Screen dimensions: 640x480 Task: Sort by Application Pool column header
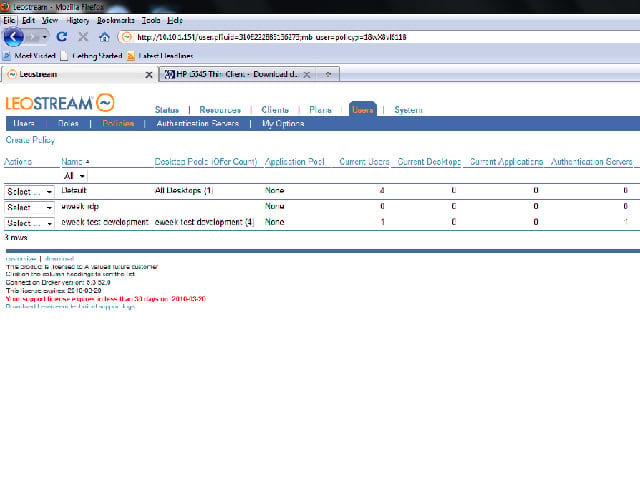pyautogui.click(x=295, y=162)
